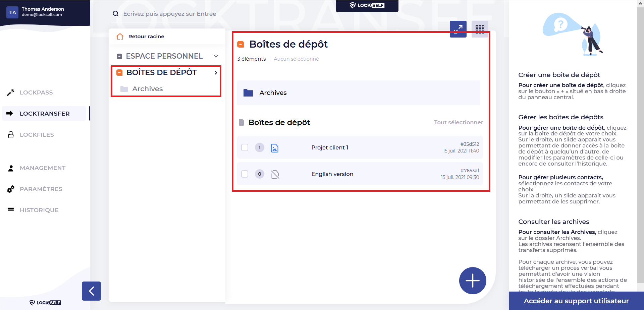This screenshot has height=310, width=644.
Task: Click the grey Espace Personnel icon
Action: click(119, 56)
